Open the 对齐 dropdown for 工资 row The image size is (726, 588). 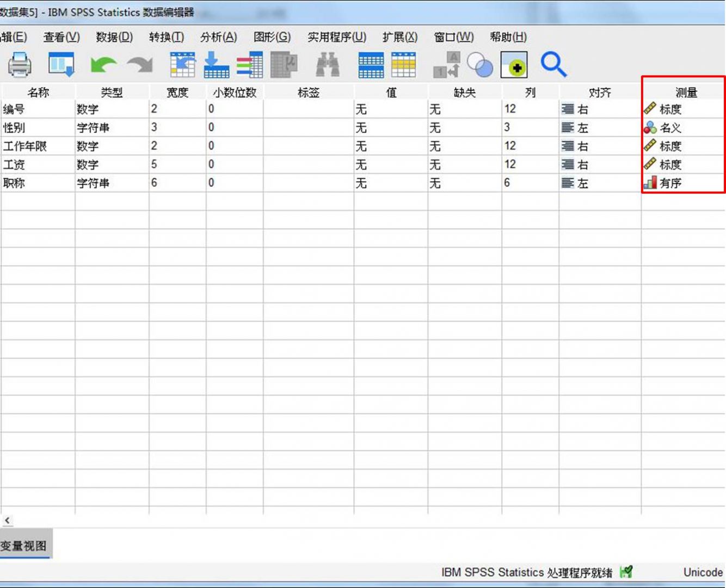(x=599, y=164)
